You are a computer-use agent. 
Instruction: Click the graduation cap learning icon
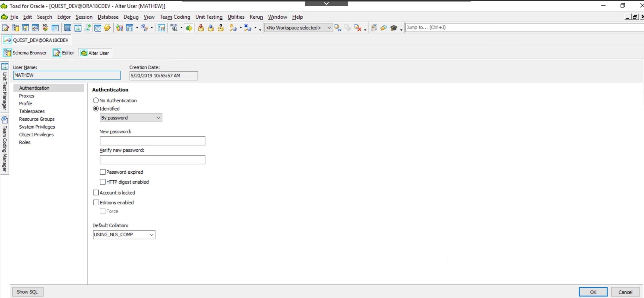[394, 28]
